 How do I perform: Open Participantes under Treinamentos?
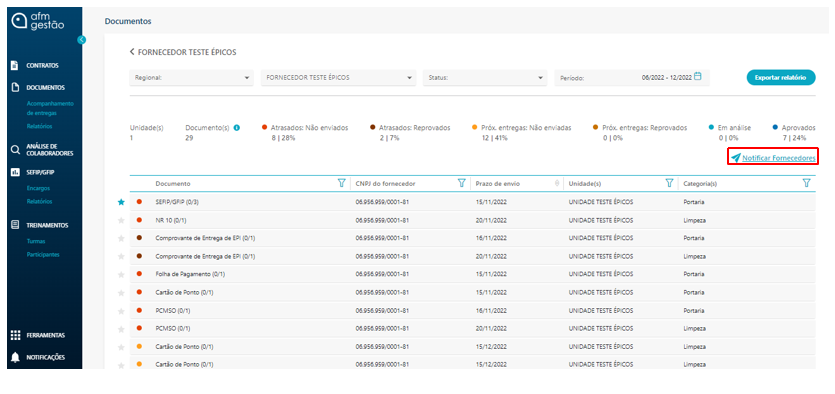click(x=43, y=255)
